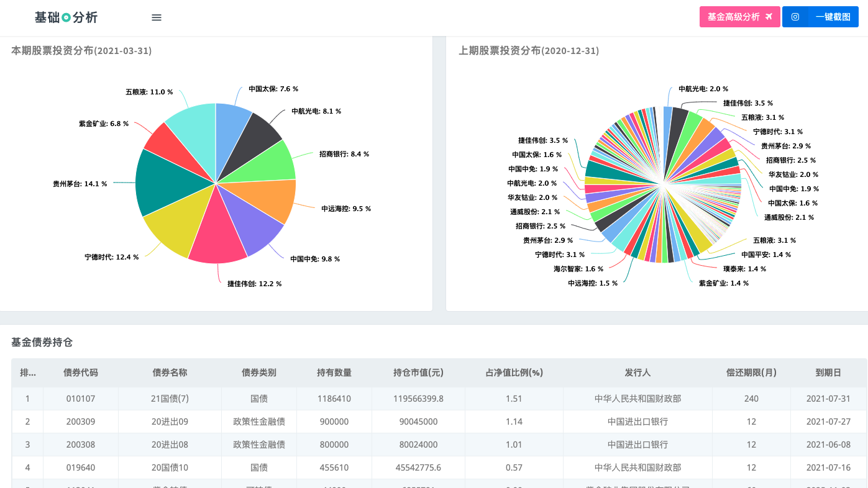Click net value ratio 1.51
The height and width of the screenshot is (488, 868).
pyautogui.click(x=514, y=399)
